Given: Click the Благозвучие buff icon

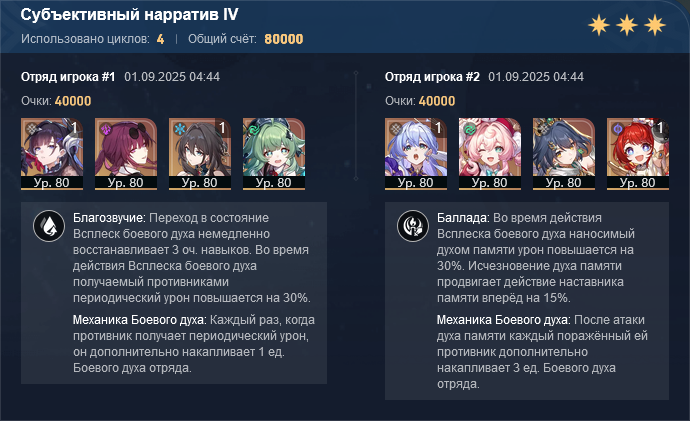Looking at the screenshot, I should [x=49, y=226].
